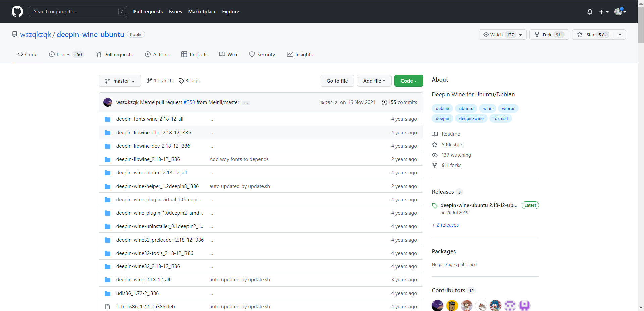Fork this repository
This screenshot has height=311, width=644.
click(549, 35)
